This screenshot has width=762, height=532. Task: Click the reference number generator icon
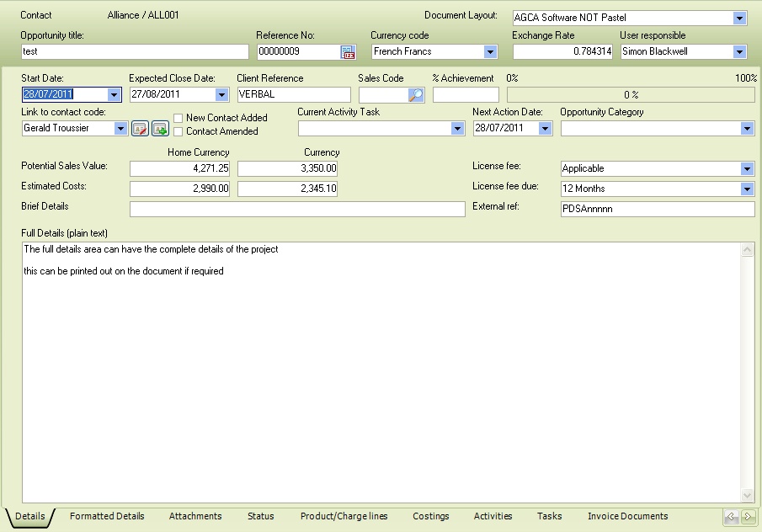348,52
